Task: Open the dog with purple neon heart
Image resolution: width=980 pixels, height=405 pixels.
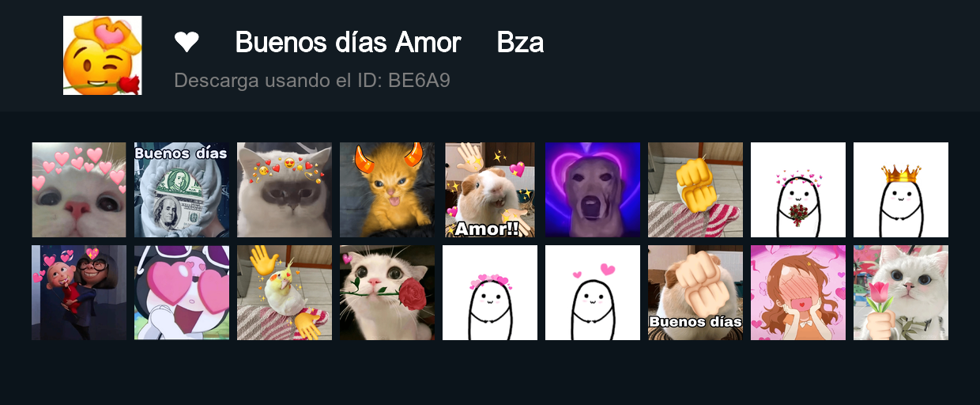Action: [593, 190]
